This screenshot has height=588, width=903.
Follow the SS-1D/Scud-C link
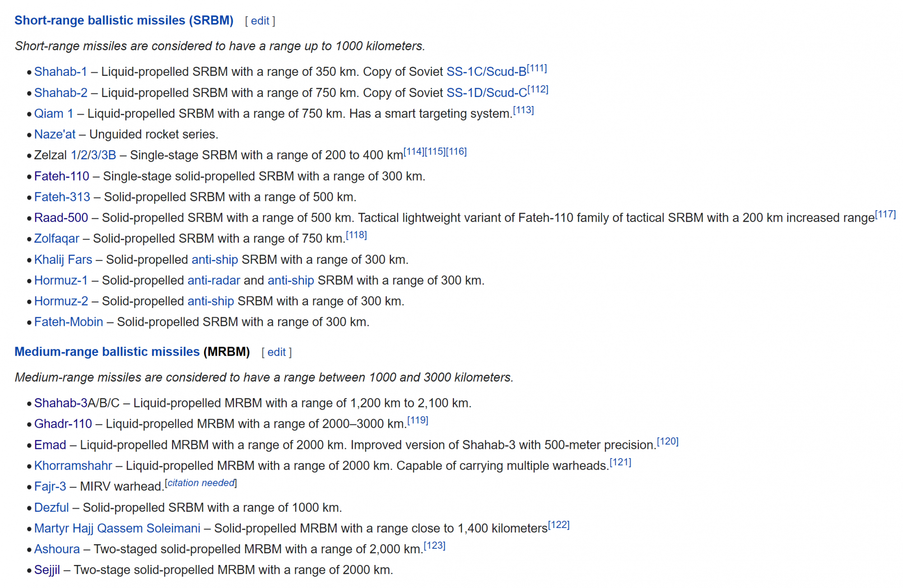point(487,93)
